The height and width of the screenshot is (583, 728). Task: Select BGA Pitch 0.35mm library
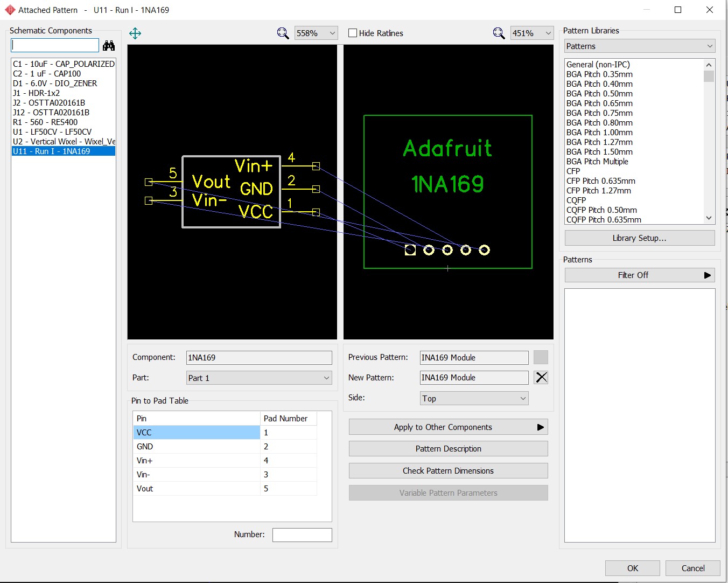click(634, 74)
